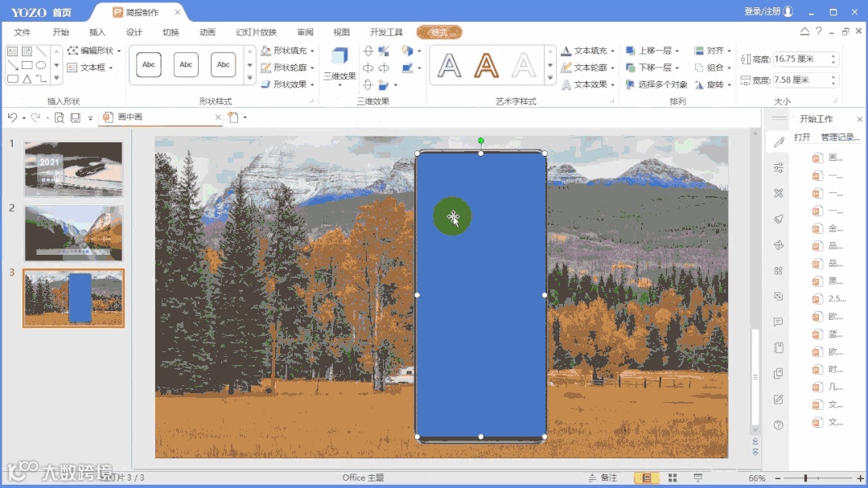Expand the shape styles gallery
The height and width of the screenshot is (488, 868).
(x=249, y=79)
